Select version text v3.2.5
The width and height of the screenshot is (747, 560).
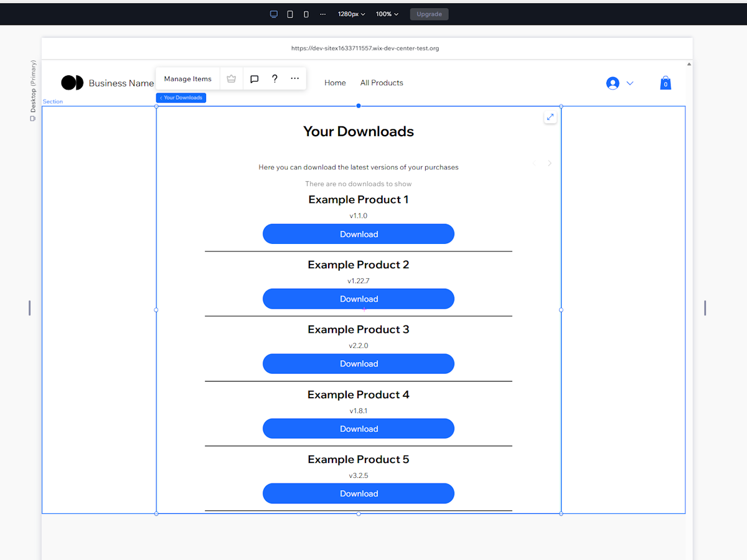tap(359, 476)
